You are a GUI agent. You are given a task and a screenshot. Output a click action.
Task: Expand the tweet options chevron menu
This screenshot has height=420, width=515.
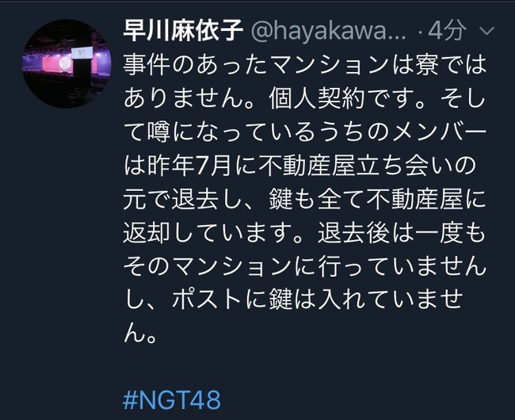tap(486, 31)
